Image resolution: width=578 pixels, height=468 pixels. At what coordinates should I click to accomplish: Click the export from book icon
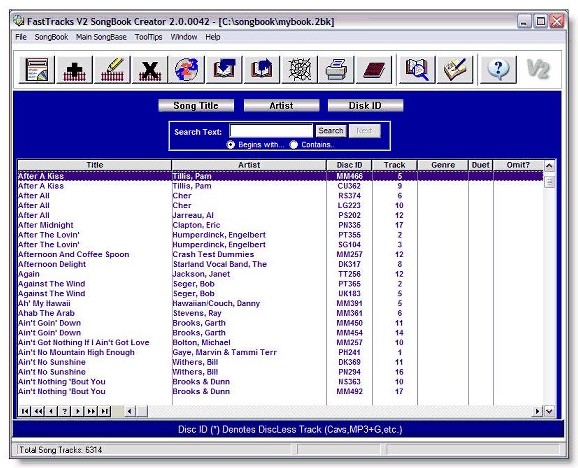pos(262,69)
